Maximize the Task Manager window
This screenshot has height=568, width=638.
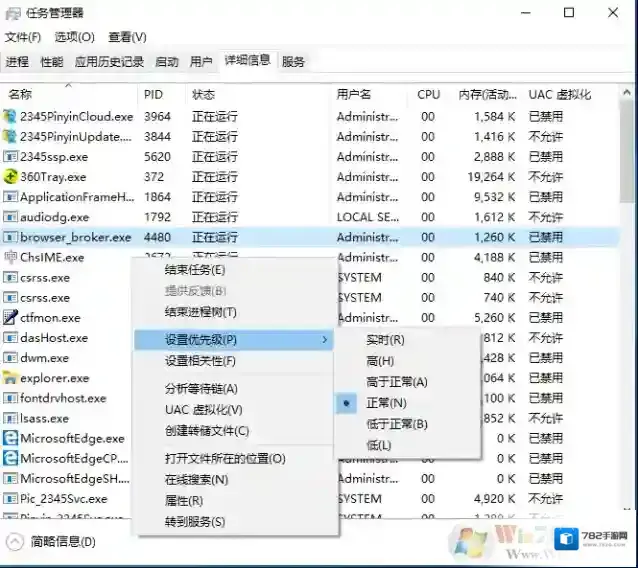coord(569,13)
